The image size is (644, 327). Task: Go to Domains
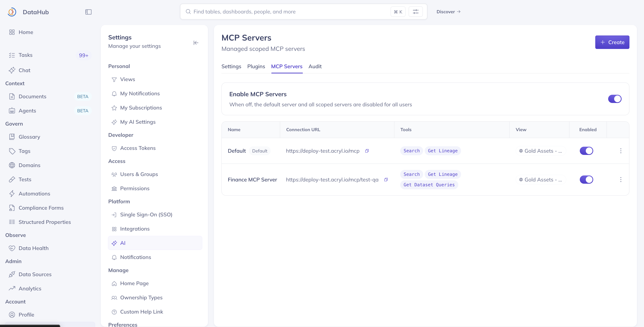click(x=50, y=165)
